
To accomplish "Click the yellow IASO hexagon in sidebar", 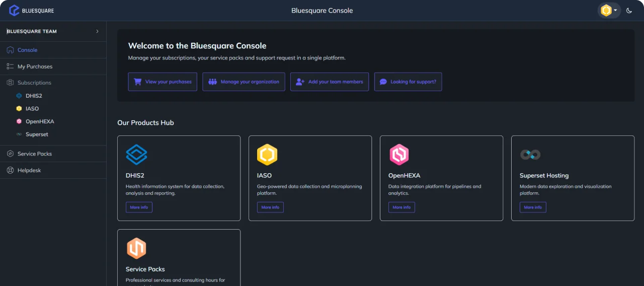I will coord(19,109).
